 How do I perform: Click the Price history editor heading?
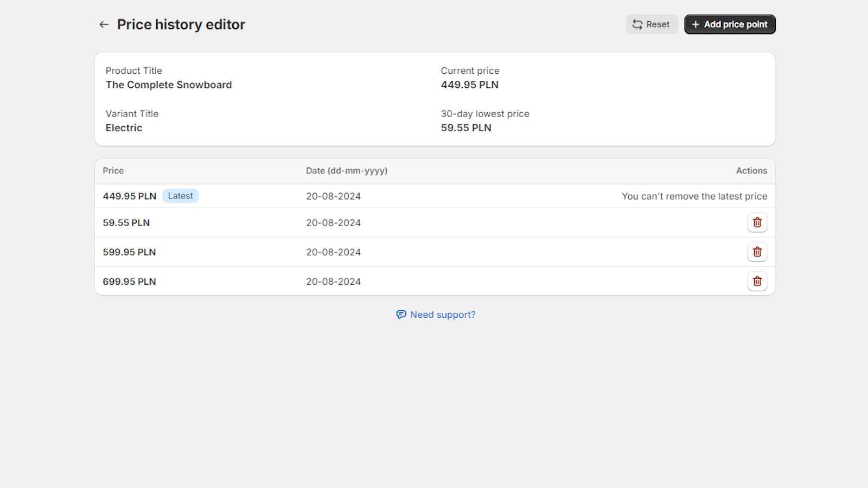181,24
